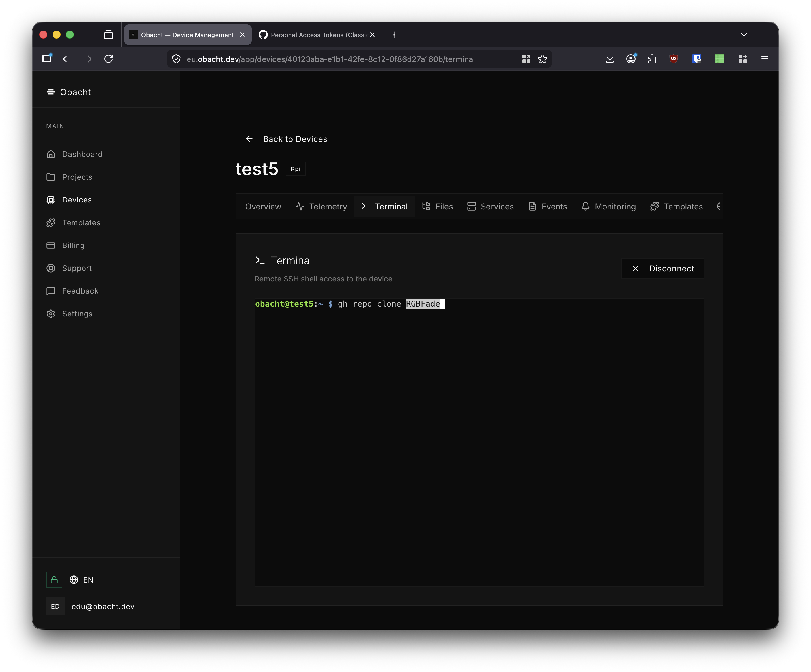Select the Terminal tab
Image resolution: width=811 pixels, height=672 pixels.
(385, 207)
